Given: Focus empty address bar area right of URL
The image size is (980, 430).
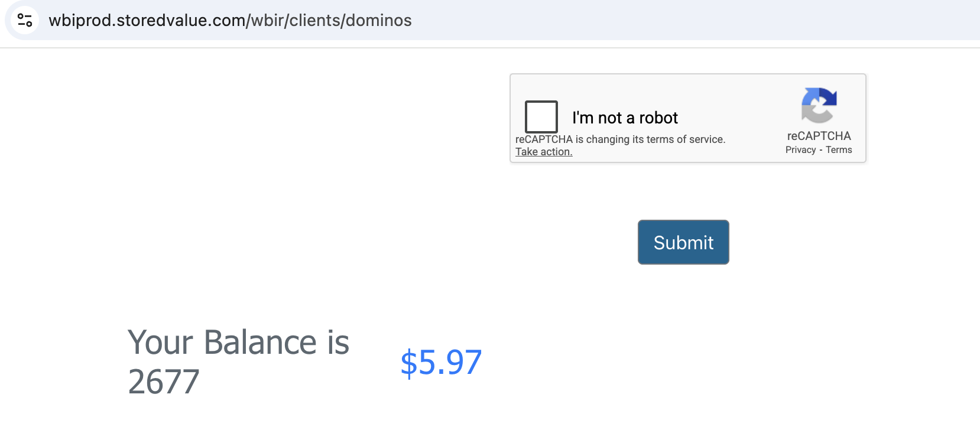Looking at the screenshot, I should 680,20.
